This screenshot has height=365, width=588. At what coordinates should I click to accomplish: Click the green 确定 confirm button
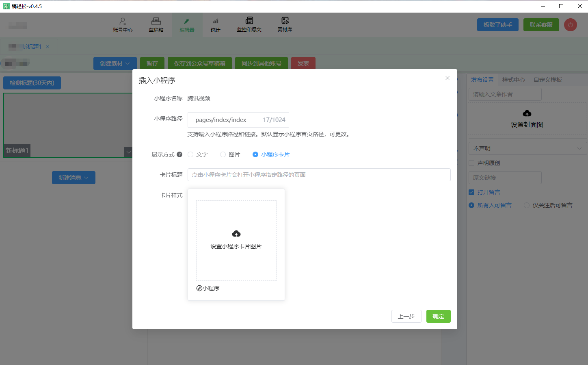pos(438,316)
